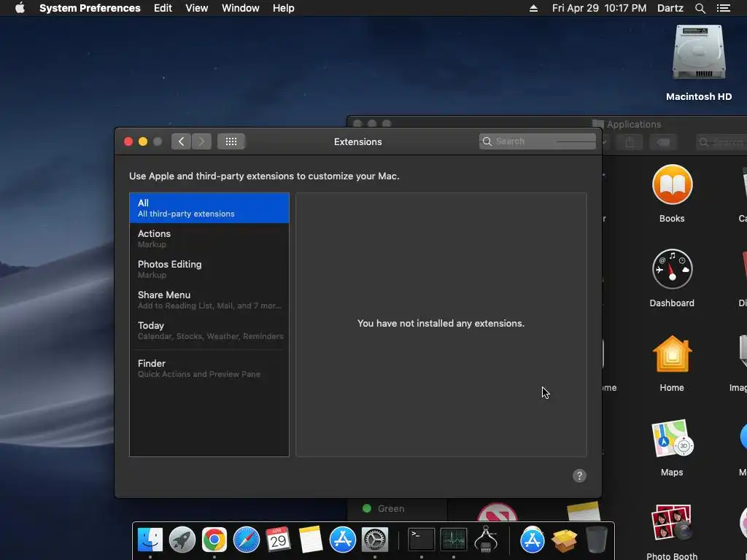Open the App Store icon beside the package
The height and width of the screenshot is (560, 747).
(532, 540)
